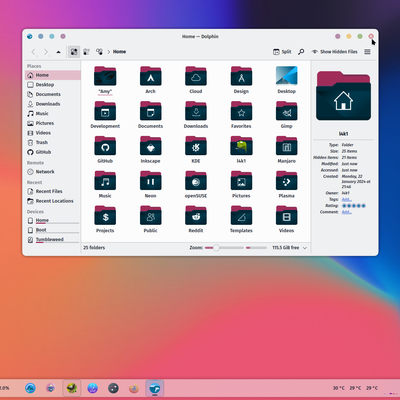Screen dimensions: 400x400
Task: Open the Design folder
Action: tap(241, 80)
